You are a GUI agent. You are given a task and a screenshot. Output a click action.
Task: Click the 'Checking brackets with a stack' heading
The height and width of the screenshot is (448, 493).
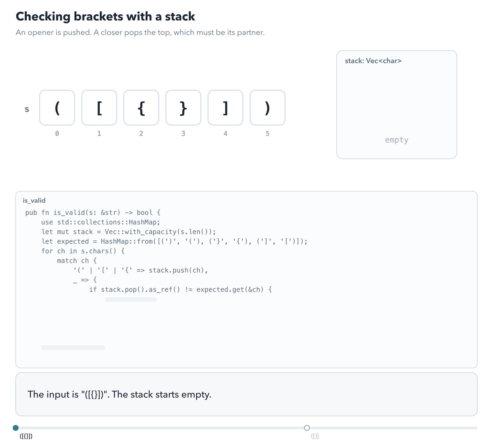(x=105, y=17)
